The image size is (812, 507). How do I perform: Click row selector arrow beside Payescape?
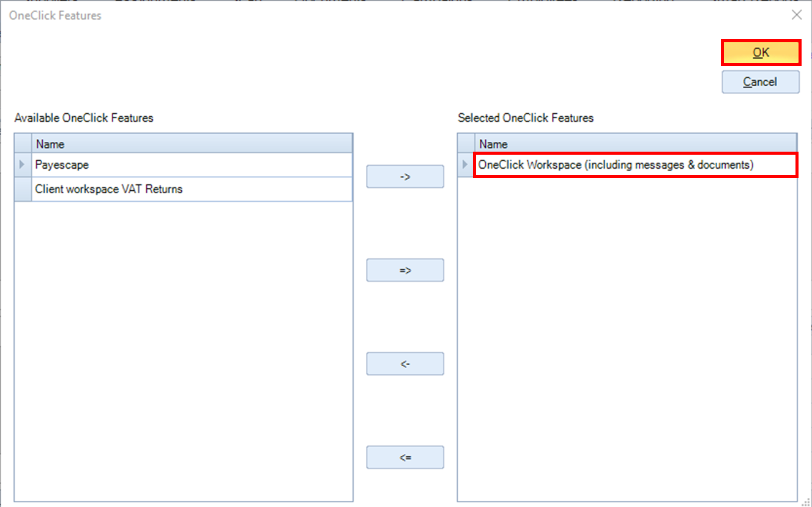(x=23, y=165)
